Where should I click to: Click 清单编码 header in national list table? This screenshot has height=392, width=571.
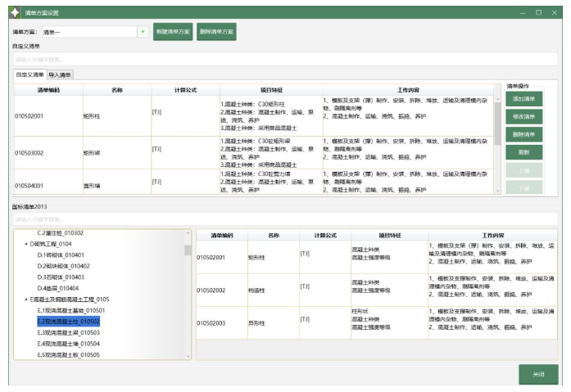click(x=222, y=235)
